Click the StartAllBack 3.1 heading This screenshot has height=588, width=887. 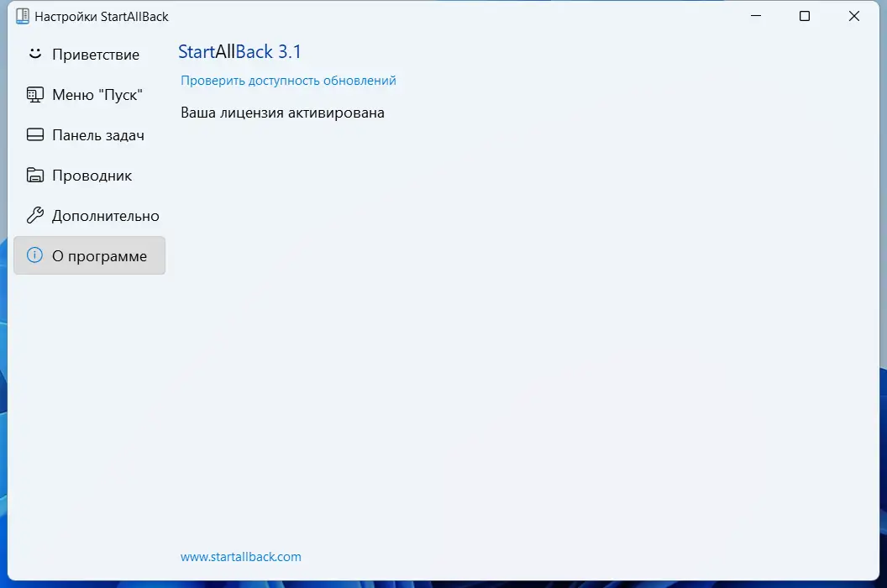[239, 51]
